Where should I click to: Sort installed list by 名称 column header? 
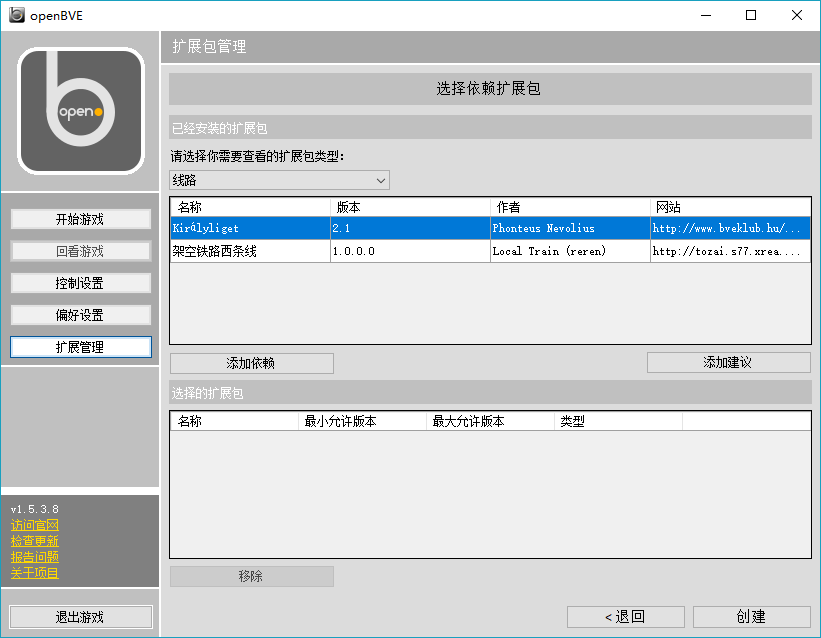pyautogui.click(x=250, y=207)
